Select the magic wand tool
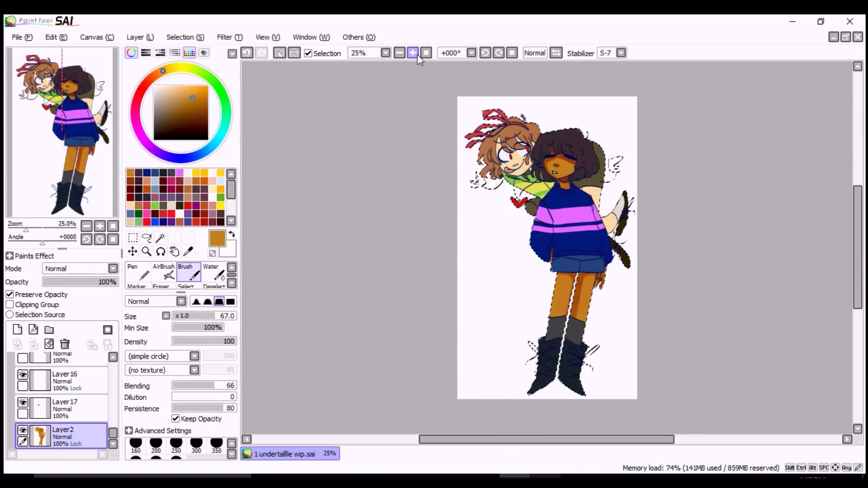The image size is (868, 488). (x=160, y=238)
